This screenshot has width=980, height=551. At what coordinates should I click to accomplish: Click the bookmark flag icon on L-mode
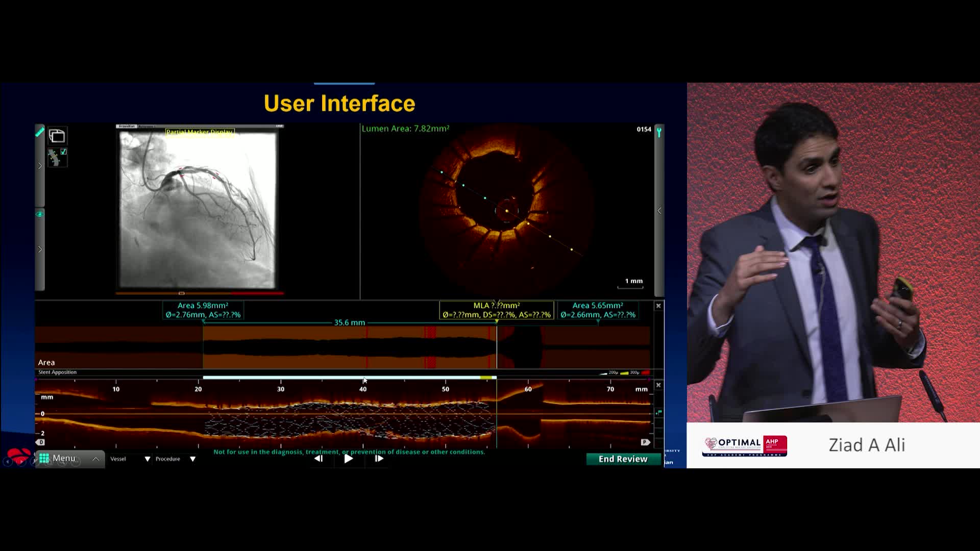click(x=659, y=412)
